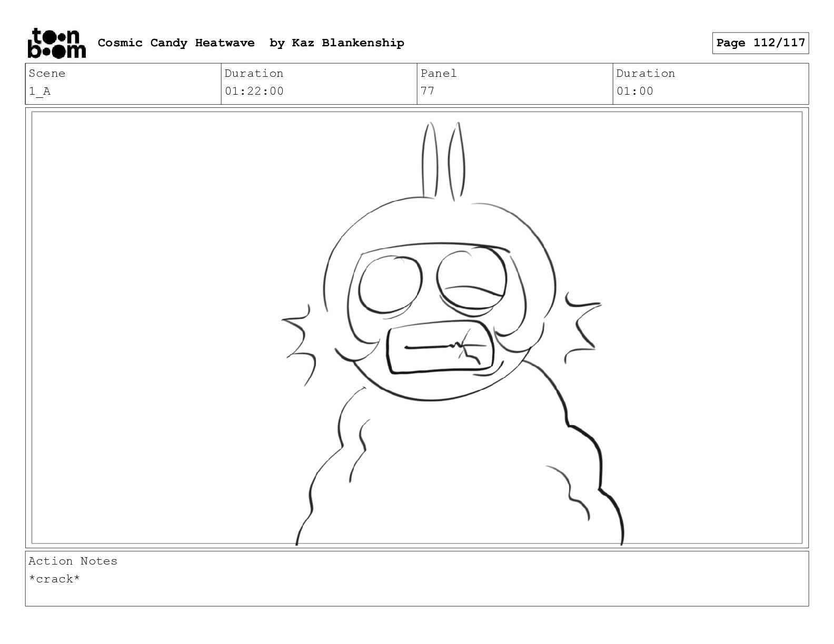Select the panel duration "01:00"
This screenshot has height=644, width=834.
[x=635, y=91]
